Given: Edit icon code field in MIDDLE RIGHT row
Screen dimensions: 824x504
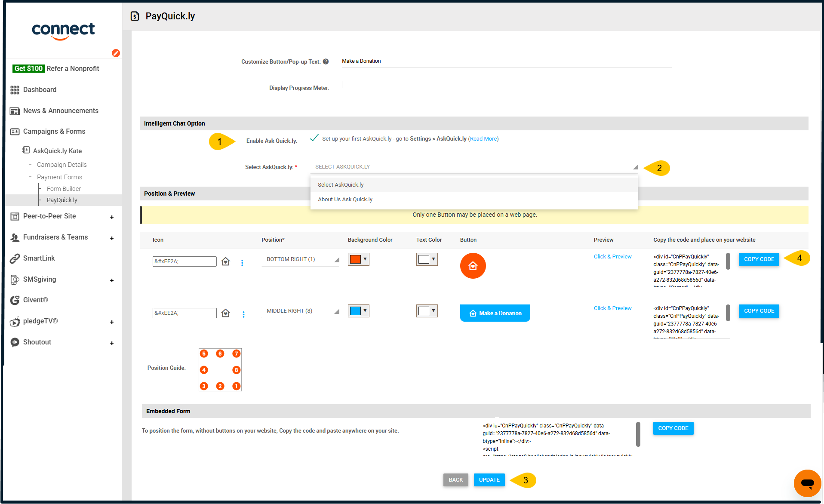Looking at the screenshot, I should (184, 313).
